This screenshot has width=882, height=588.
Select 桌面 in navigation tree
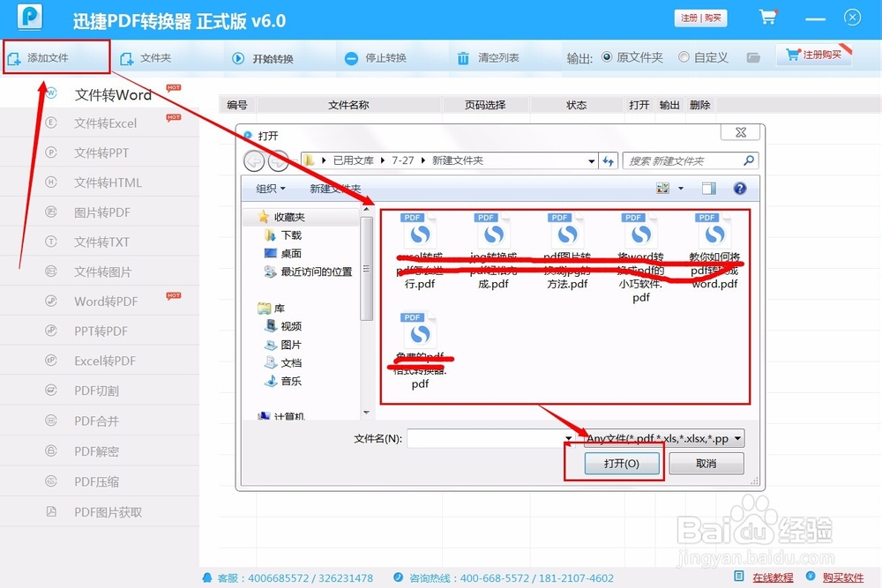pos(291,254)
